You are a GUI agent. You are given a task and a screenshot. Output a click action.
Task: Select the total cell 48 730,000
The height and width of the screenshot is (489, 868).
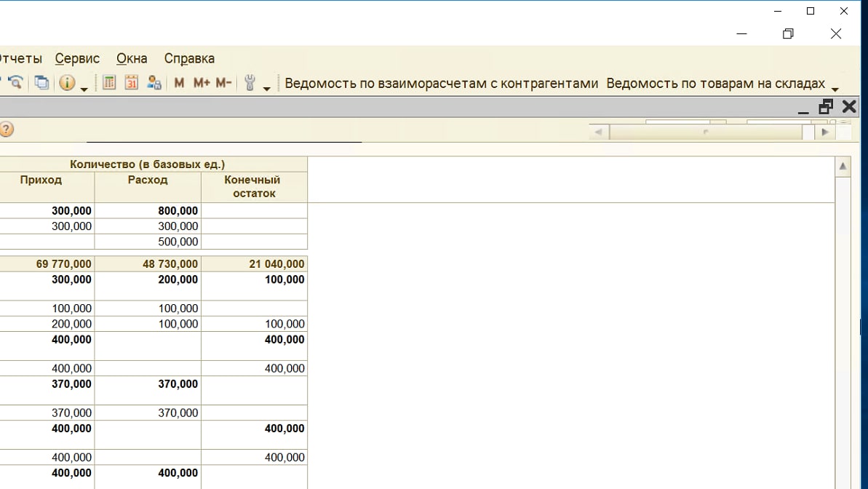(x=148, y=263)
